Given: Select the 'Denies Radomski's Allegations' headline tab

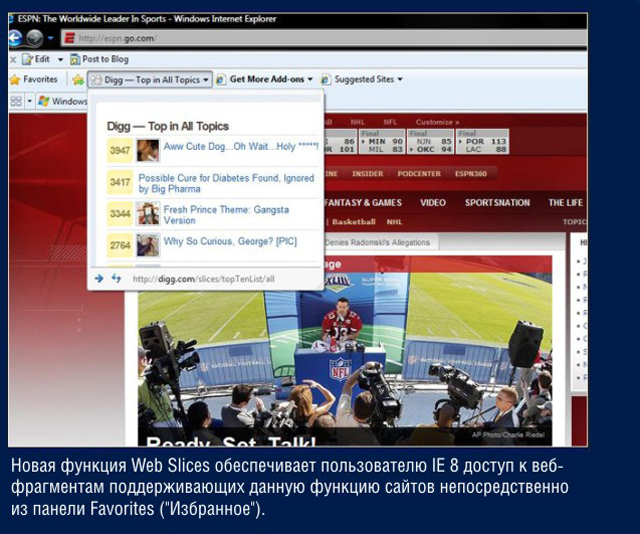Looking at the screenshot, I should (380, 243).
